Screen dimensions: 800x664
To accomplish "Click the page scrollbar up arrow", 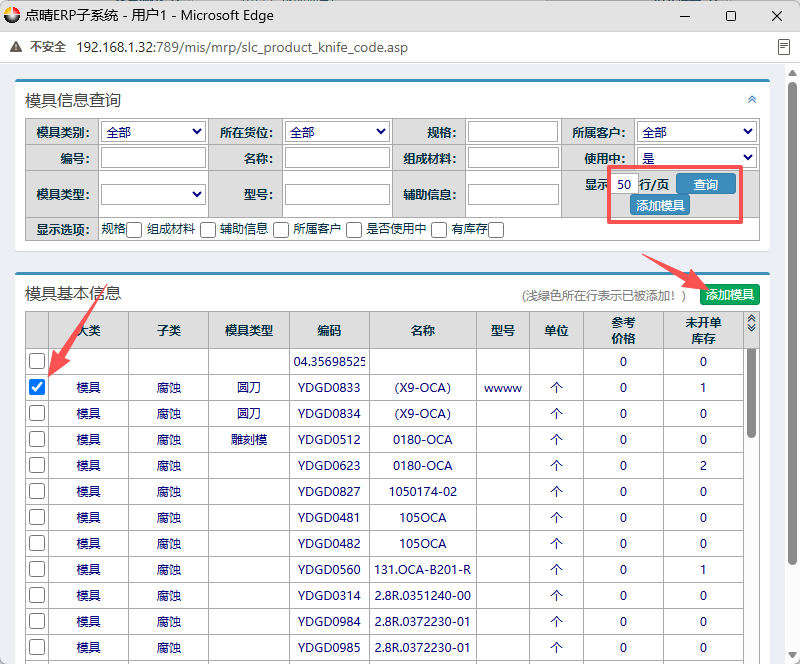I will [x=792, y=73].
